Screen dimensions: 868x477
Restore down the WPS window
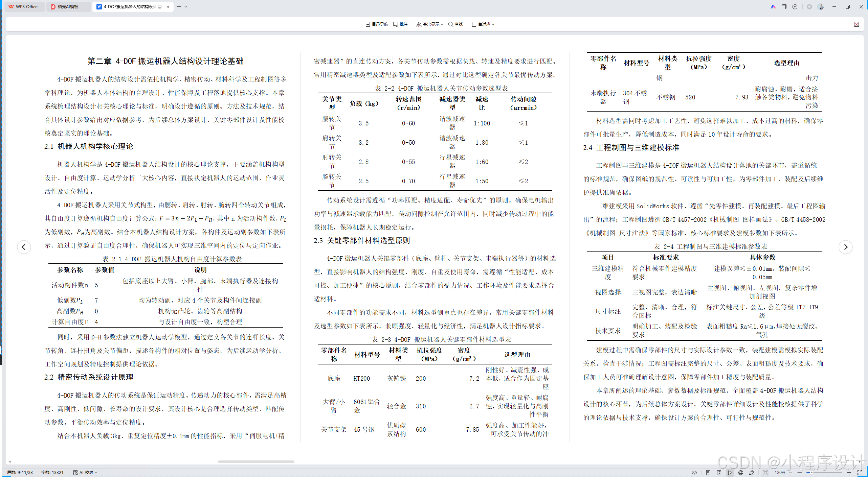(x=847, y=6)
